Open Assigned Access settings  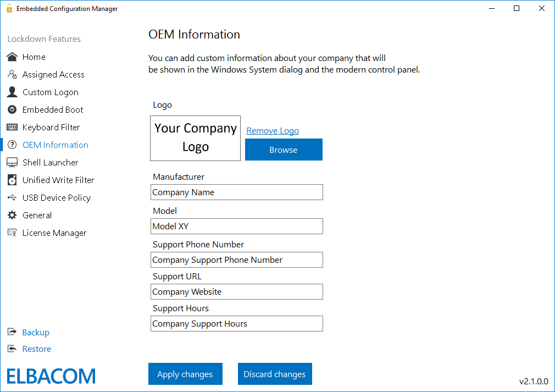click(x=12, y=74)
